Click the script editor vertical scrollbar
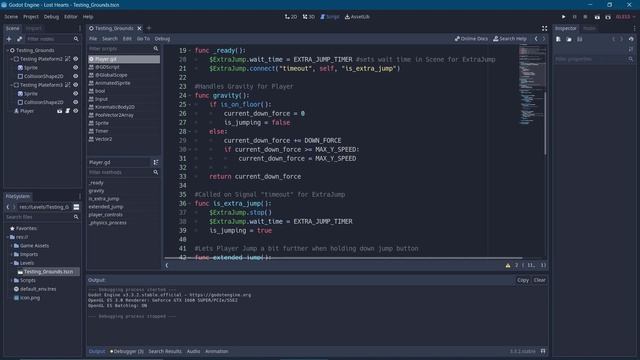Screen dimensions: 640x360 (545, 123)
